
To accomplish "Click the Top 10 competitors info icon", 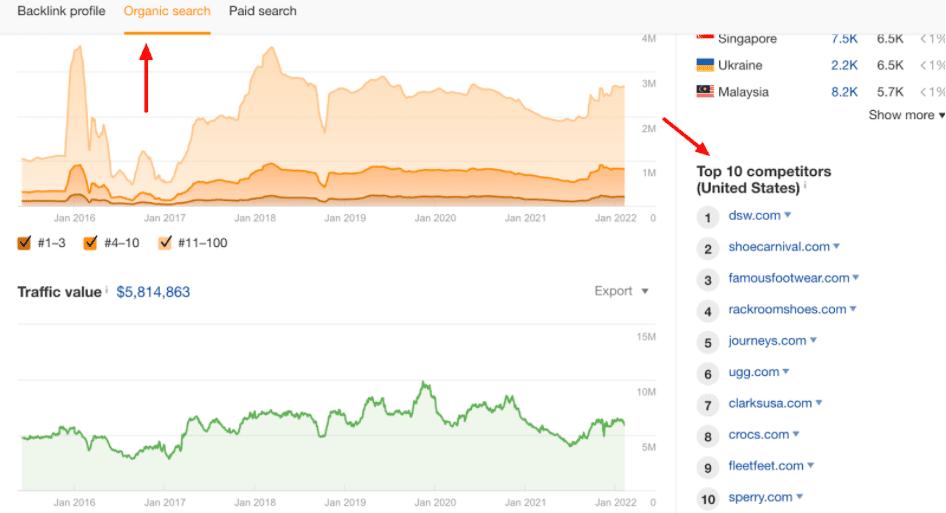I will point(805,186).
